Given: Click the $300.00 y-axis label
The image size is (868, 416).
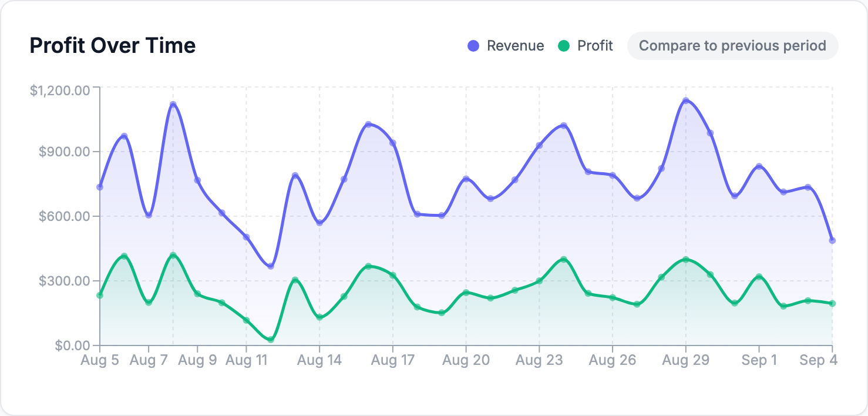Looking at the screenshot, I should click(x=65, y=281).
